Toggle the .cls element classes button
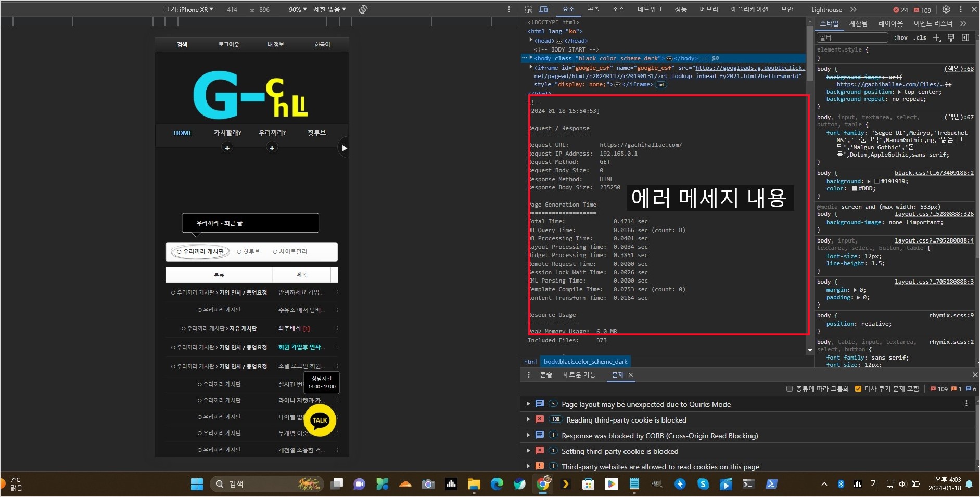980x497 pixels. pyautogui.click(x=920, y=37)
